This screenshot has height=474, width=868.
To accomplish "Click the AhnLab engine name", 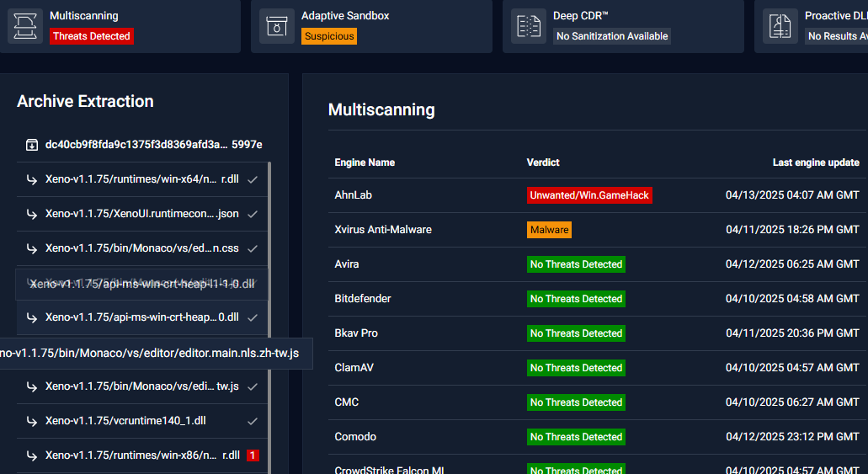I will click(354, 195).
